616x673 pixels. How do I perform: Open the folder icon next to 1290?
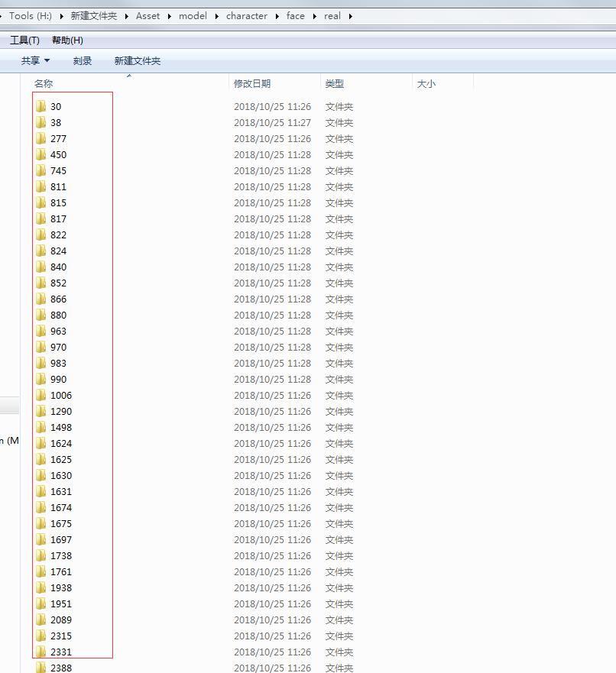(41, 411)
